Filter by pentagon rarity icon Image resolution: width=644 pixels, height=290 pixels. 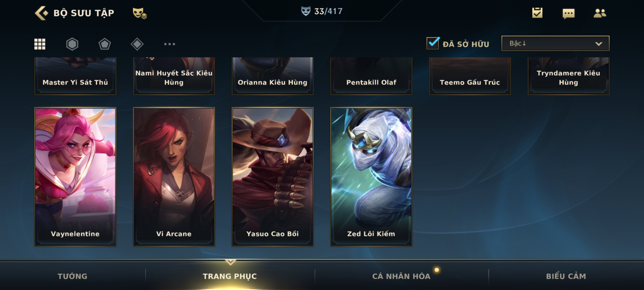(105, 44)
